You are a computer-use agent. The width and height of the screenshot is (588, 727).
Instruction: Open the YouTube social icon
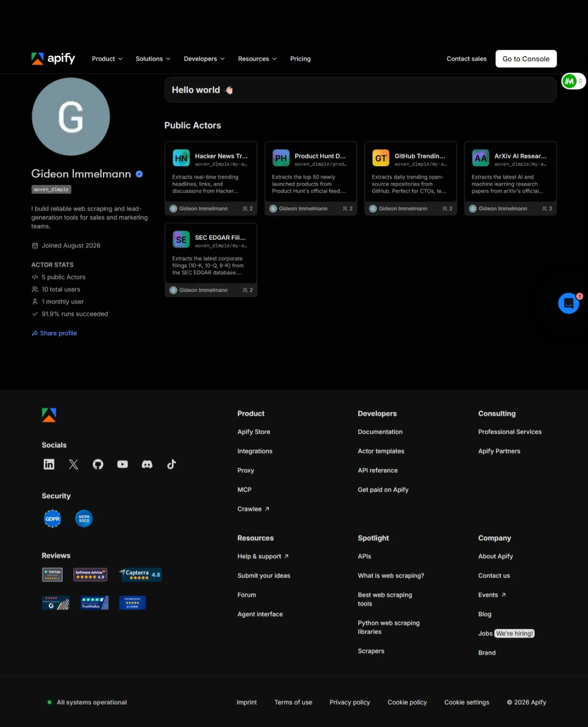(x=122, y=464)
